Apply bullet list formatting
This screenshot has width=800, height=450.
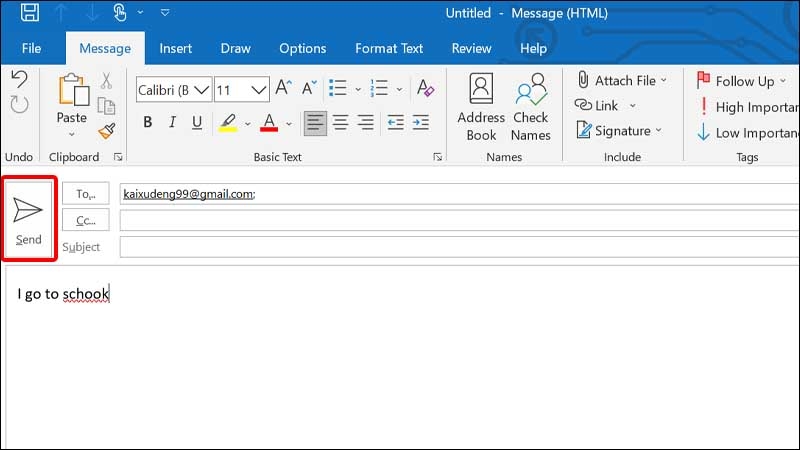(x=338, y=88)
